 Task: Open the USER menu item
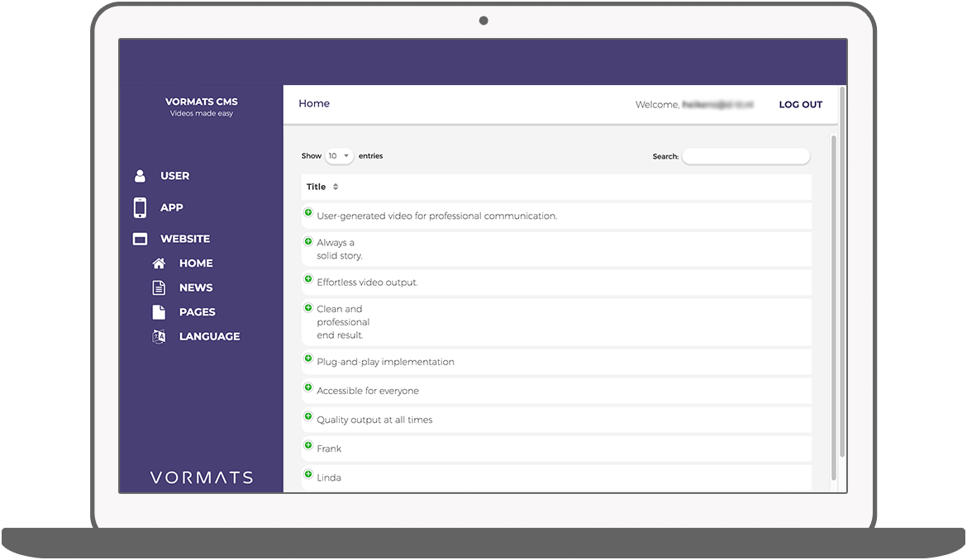coord(175,176)
